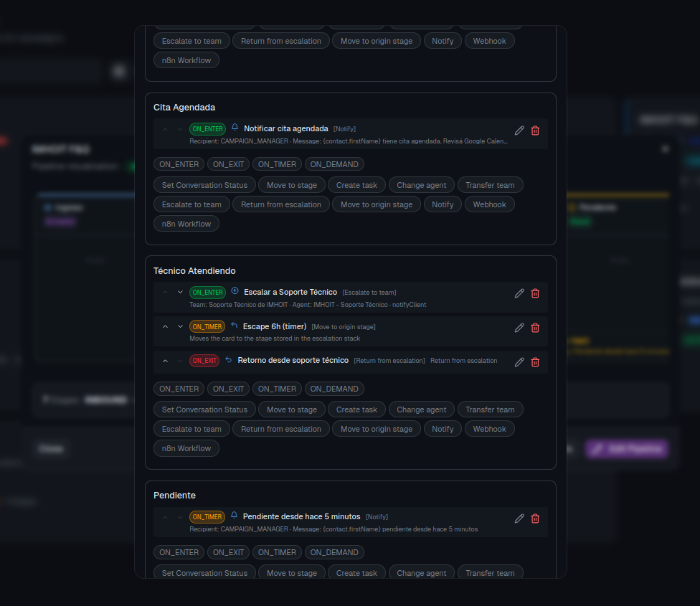Image resolution: width=700 pixels, height=606 pixels.
Task: Move Escape 6h (timer) action up
Action: [x=165, y=326]
